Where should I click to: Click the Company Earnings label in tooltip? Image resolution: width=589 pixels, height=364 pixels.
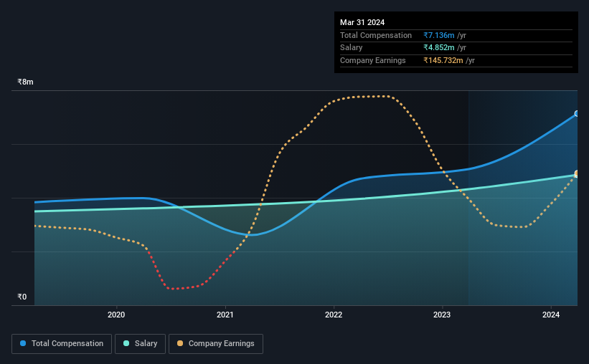pos(372,60)
